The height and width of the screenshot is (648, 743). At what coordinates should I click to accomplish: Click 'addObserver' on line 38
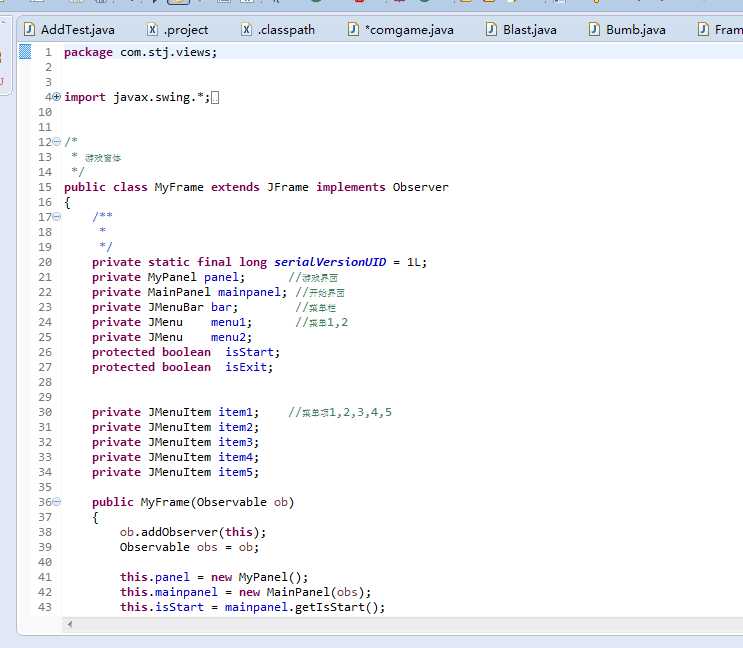tap(179, 532)
